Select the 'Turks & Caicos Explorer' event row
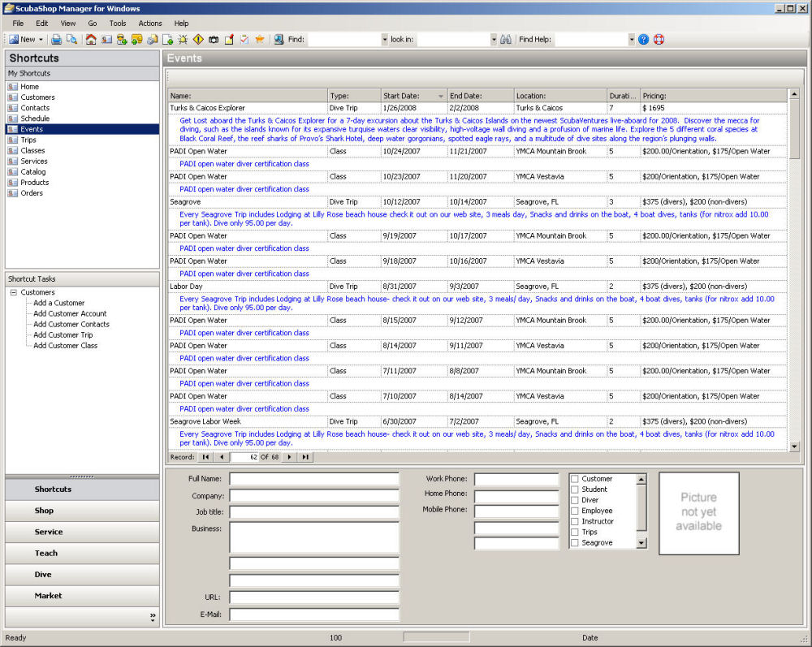Viewport: 812px width, 647px height. (477, 108)
